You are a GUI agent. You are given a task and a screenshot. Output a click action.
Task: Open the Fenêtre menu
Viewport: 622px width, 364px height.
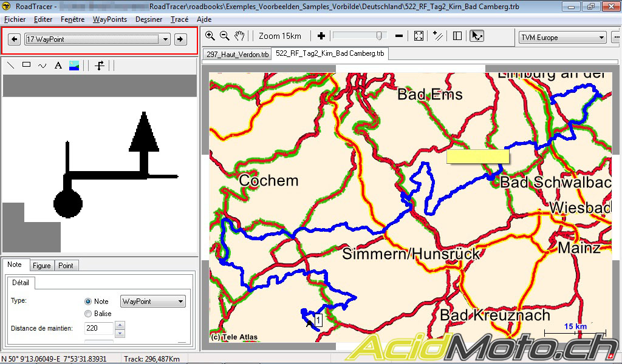(73, 19)
